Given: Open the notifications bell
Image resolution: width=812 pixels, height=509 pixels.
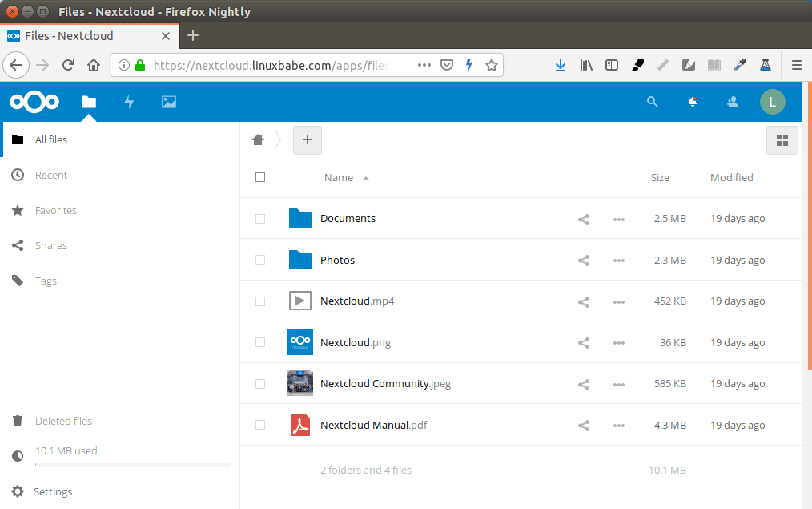Looking at the screenshot, I should [693, 102].
